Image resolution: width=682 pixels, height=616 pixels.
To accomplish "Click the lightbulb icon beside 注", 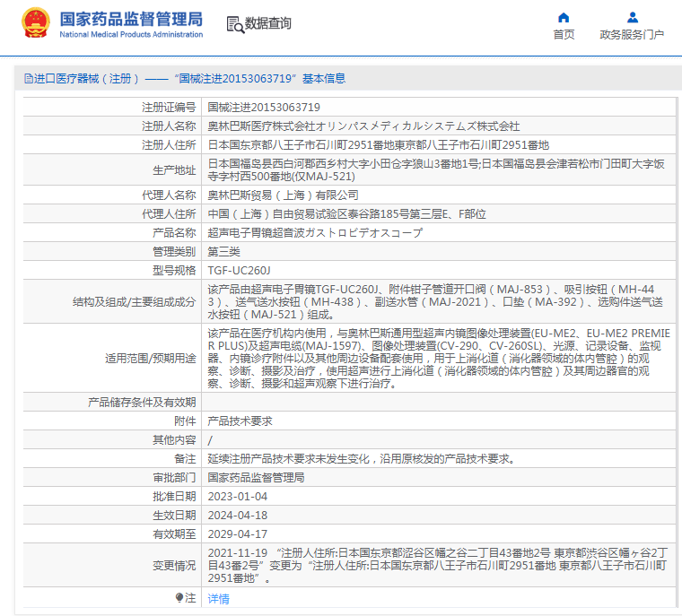I will click(179, 598).
